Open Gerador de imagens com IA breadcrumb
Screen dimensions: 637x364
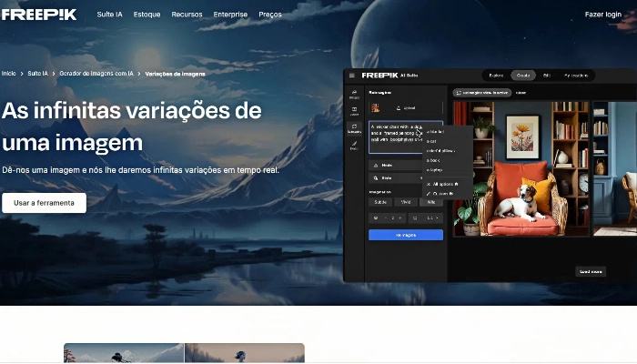click(96, 74)
